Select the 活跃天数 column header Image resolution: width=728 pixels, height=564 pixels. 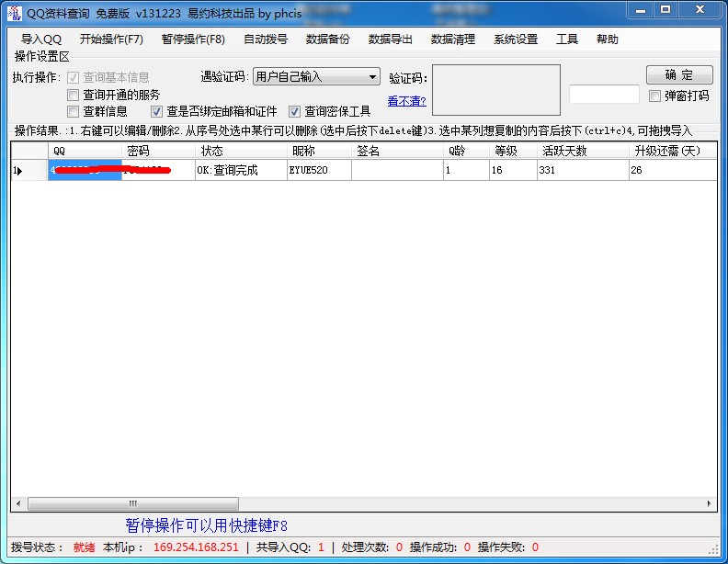click(x=583, y=151)
